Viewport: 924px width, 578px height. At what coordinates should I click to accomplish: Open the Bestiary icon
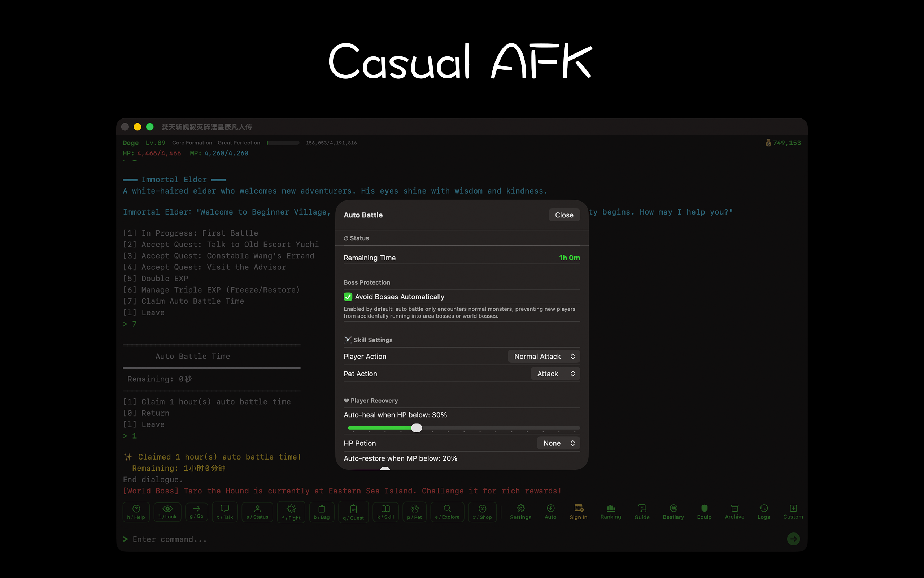click(673, 512)
